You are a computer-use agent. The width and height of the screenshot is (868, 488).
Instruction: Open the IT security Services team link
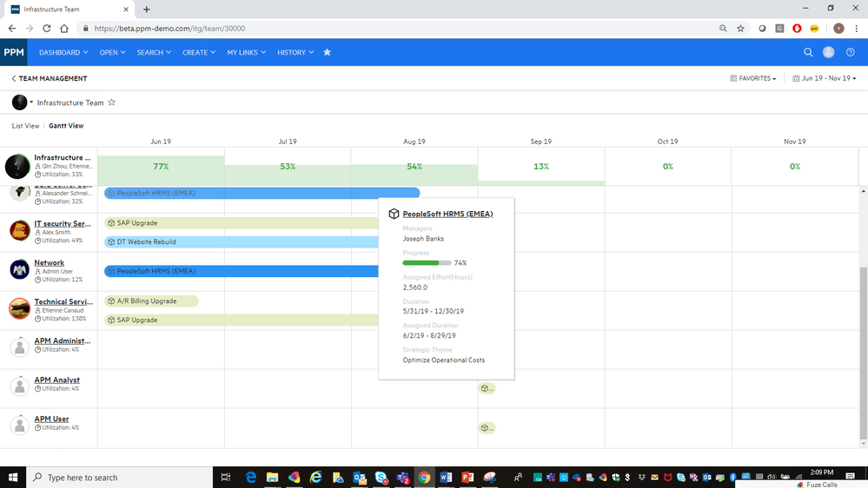click(63, 223)
